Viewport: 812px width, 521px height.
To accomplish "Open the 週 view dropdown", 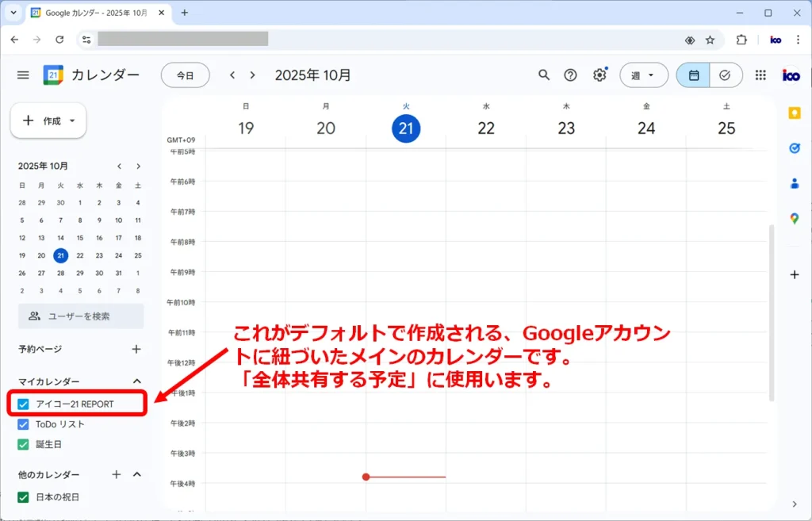I will 643,75.
